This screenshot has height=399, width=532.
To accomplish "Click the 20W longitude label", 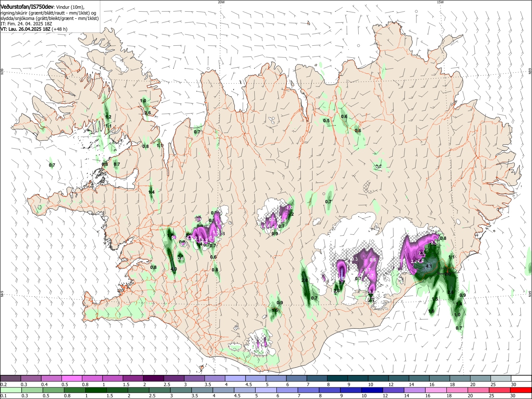I will 221,2.
